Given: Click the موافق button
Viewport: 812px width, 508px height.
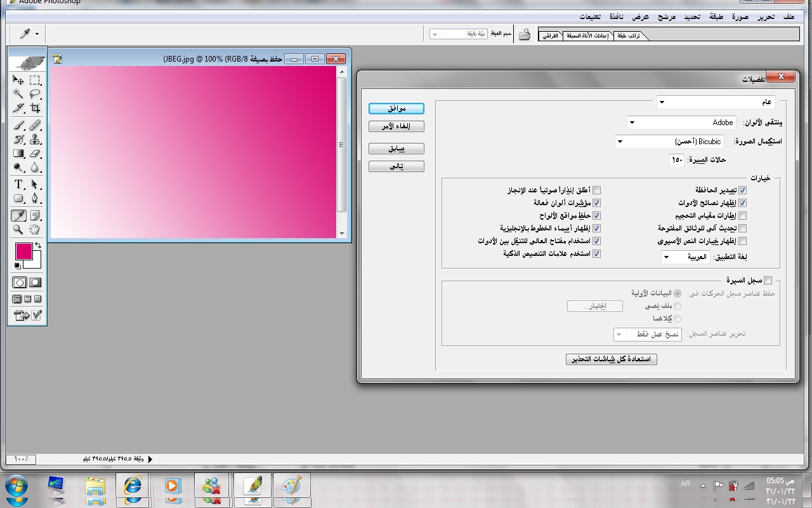Looking at the screenshot, I should pos(396,109).
